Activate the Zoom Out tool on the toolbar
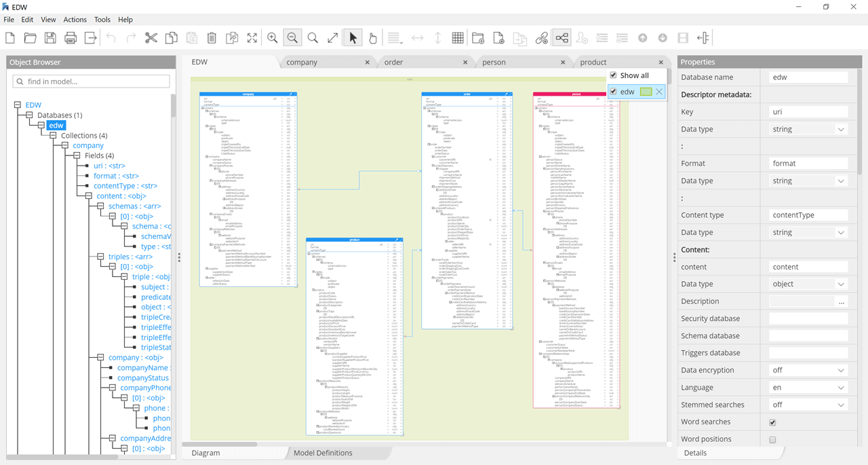 point(292,37)
